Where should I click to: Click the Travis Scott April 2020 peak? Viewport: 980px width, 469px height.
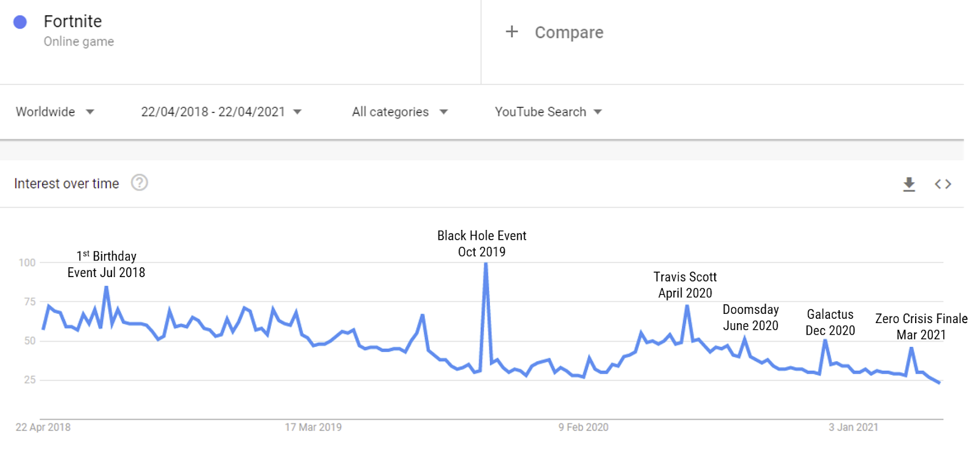(x=687, y=306)
